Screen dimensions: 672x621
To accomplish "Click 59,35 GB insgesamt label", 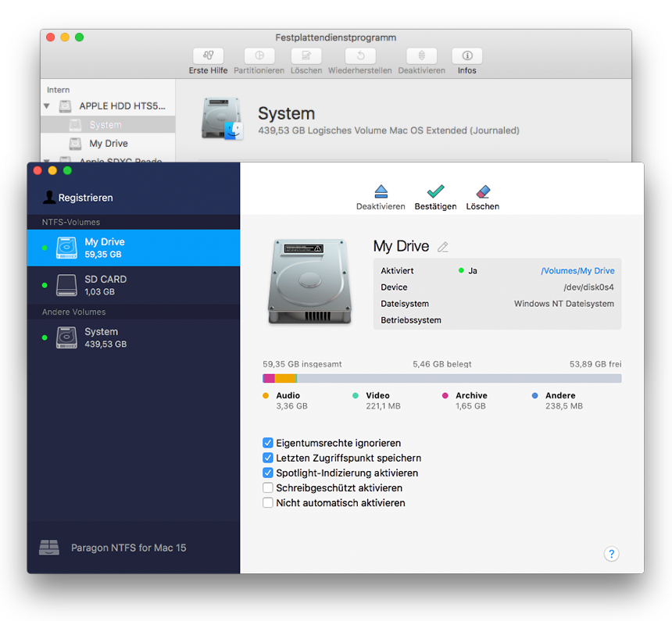I will point(302,364).
